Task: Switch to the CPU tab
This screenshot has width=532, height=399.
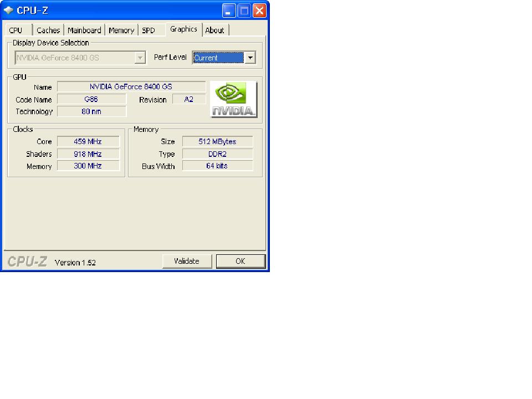Action: tap(16, 30)
